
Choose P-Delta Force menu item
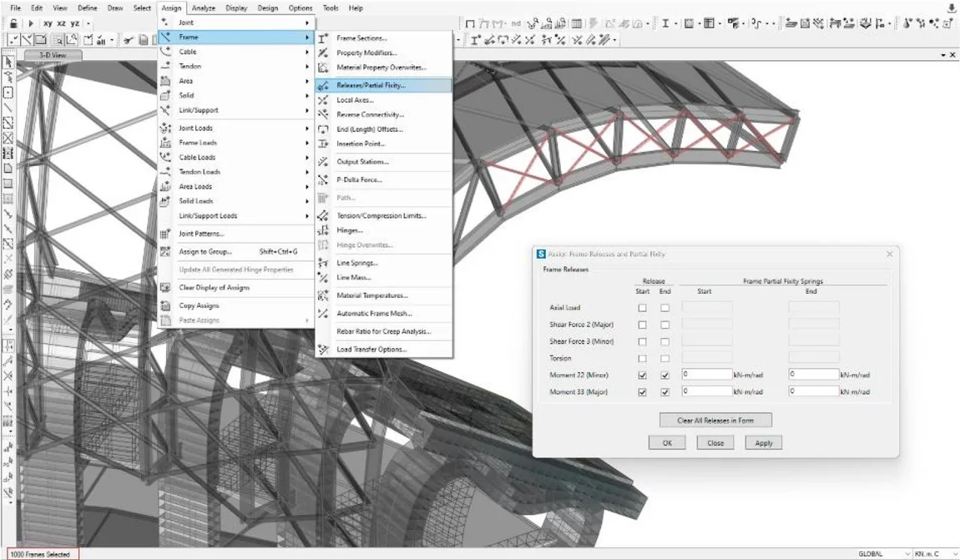coord(384,180)
